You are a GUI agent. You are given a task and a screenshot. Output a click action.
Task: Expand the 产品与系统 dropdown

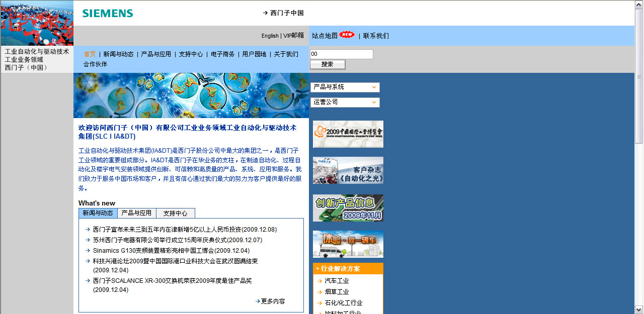tap(345, 87)
